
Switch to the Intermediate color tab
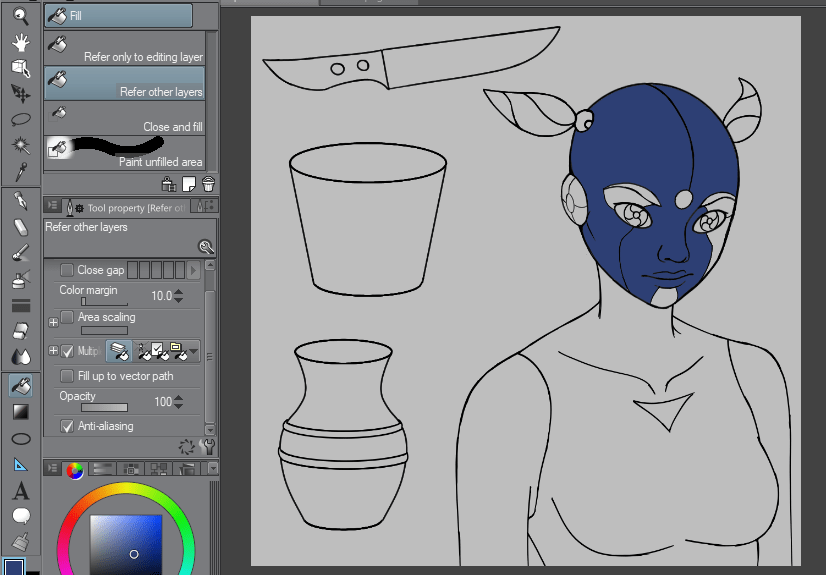coord(159,469)
